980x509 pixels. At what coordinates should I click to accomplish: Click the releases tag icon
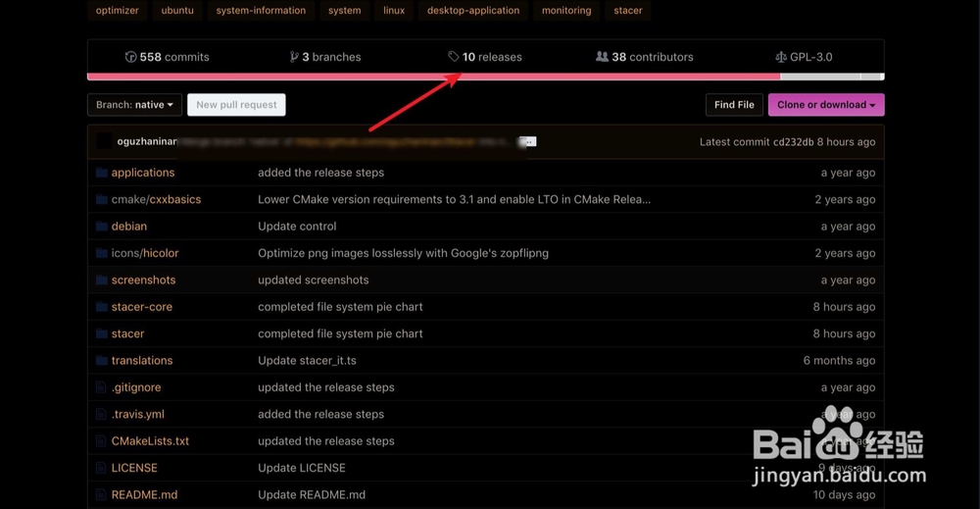click(453, 57)
